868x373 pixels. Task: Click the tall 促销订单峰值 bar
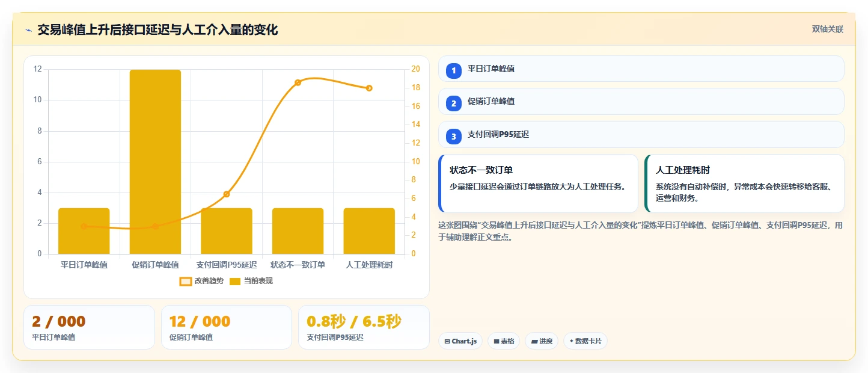click(155, 162)
